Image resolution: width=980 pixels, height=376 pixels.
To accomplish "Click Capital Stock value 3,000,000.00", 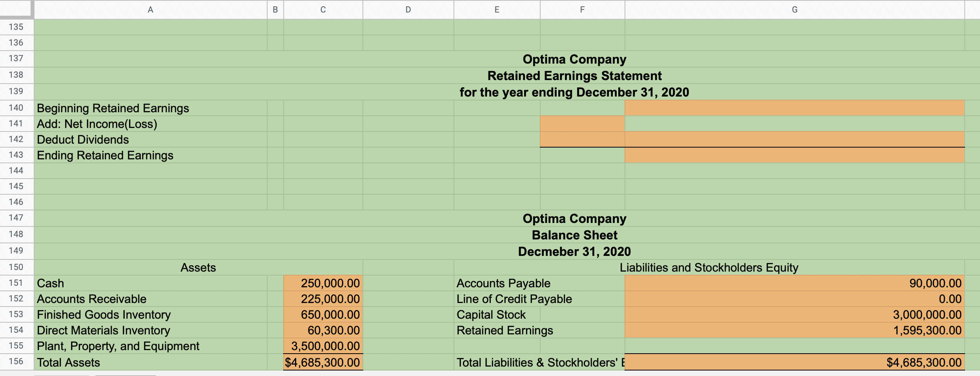I will pos(795,314).
